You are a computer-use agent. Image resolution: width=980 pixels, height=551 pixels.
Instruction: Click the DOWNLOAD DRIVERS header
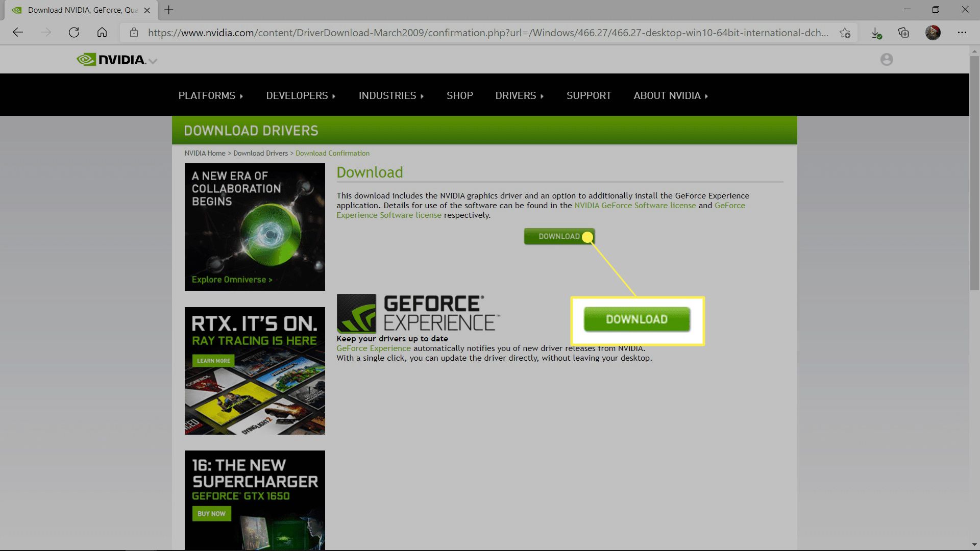[x=251, y=131]
